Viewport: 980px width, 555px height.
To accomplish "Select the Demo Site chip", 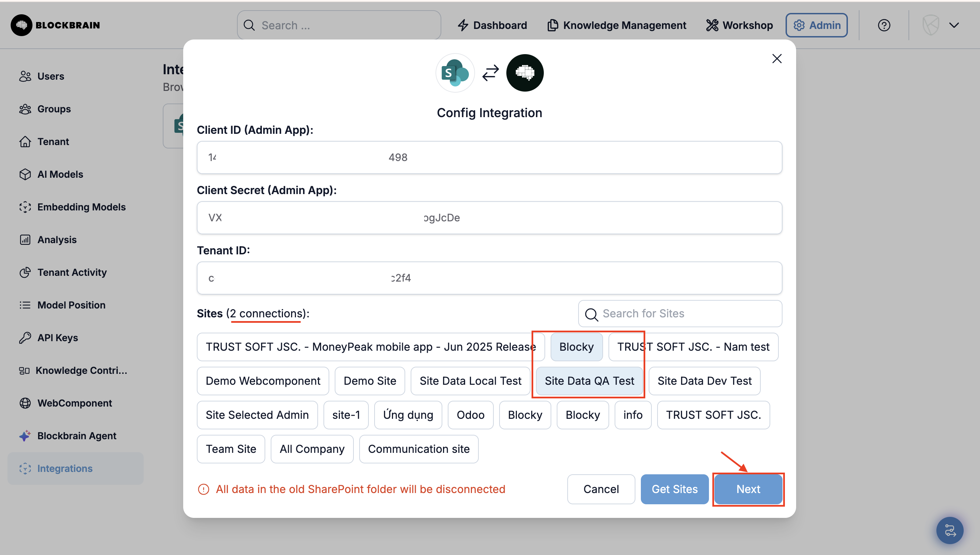I will pyautogui.click(x=370, y=381).
